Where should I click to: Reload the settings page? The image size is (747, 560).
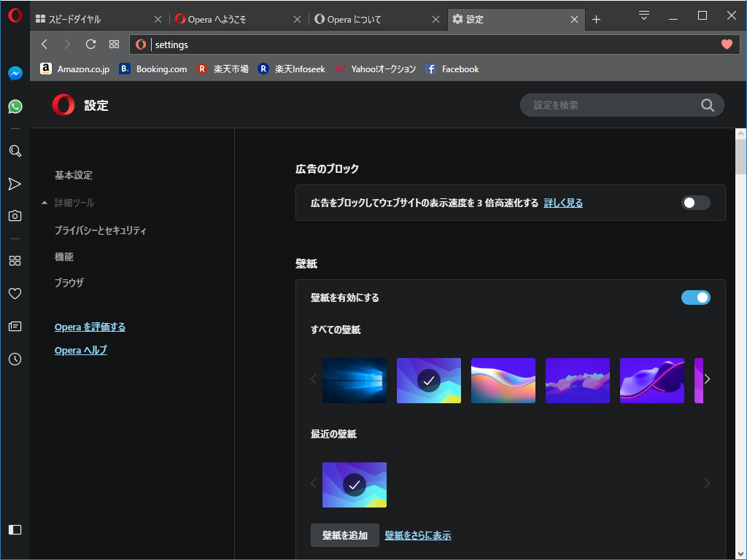point(90,44)
